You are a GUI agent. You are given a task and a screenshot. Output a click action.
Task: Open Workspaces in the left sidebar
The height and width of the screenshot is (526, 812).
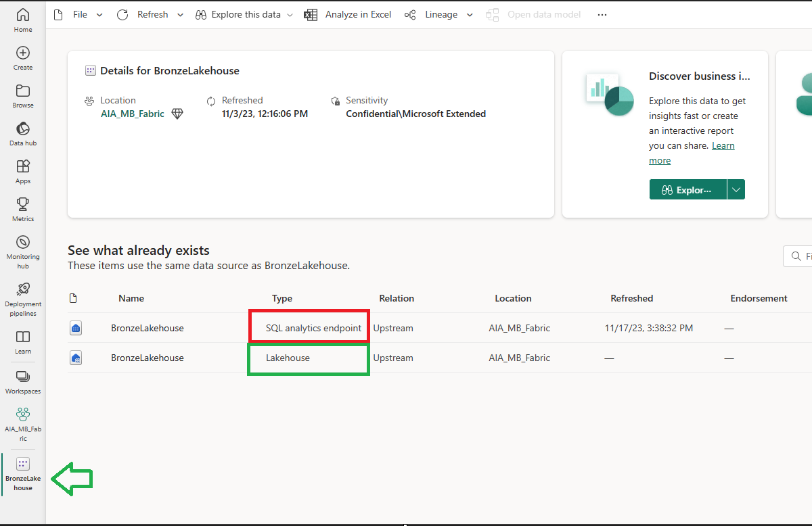click(x=23, y=382)
